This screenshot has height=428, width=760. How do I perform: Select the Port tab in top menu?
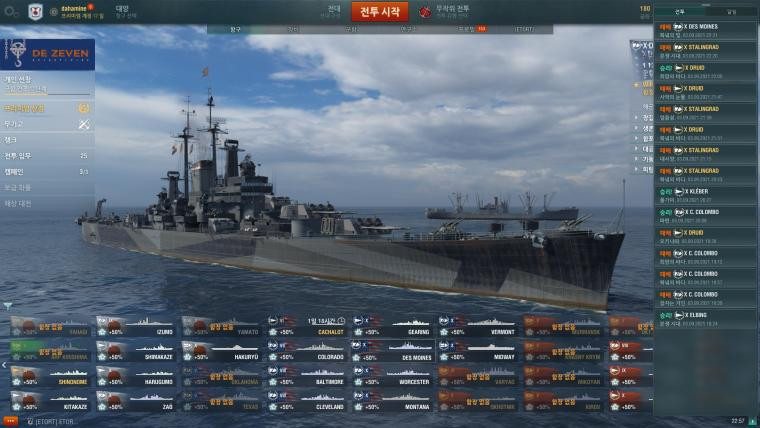pos(235,29)
